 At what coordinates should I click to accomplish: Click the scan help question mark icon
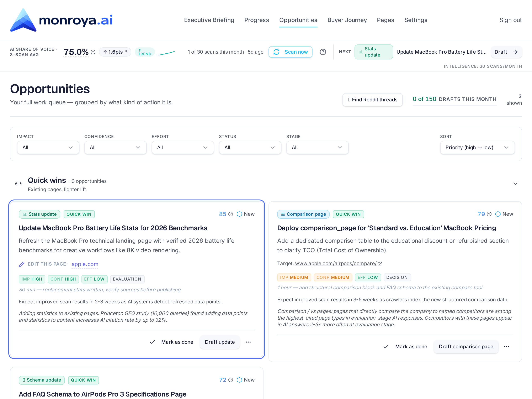point(323,52)
